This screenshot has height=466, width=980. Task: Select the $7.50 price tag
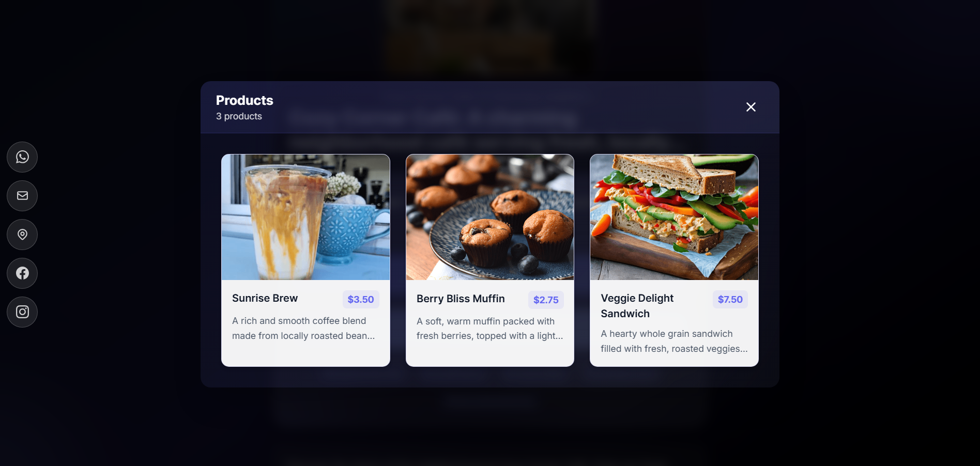[x=730, y=300]
